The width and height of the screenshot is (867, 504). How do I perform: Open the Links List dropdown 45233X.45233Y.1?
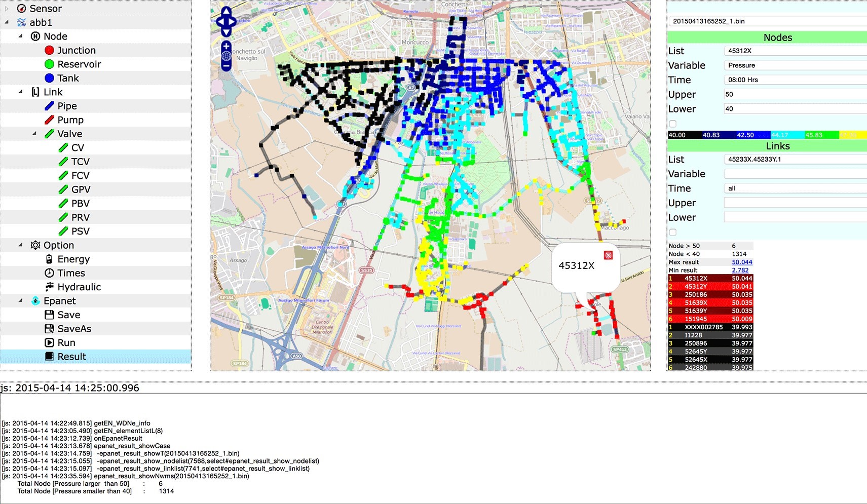point(796,159)
